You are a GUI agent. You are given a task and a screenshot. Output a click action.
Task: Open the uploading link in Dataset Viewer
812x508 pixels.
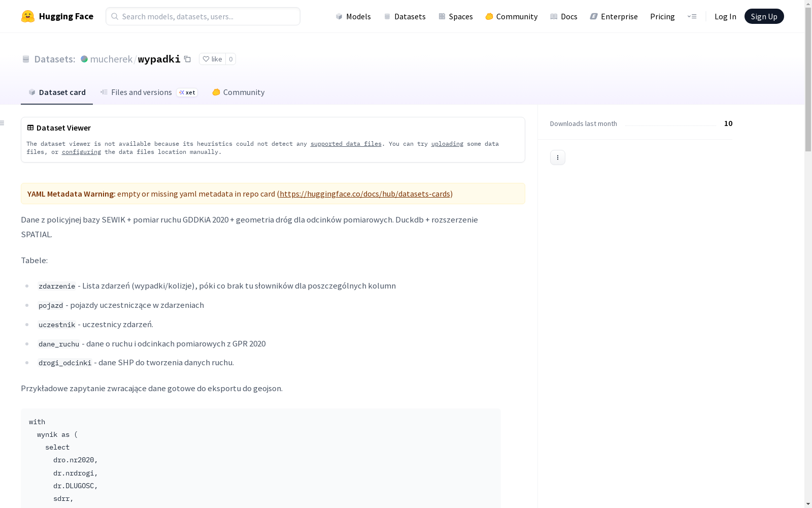pyautogui.click(x=447, y=144)
